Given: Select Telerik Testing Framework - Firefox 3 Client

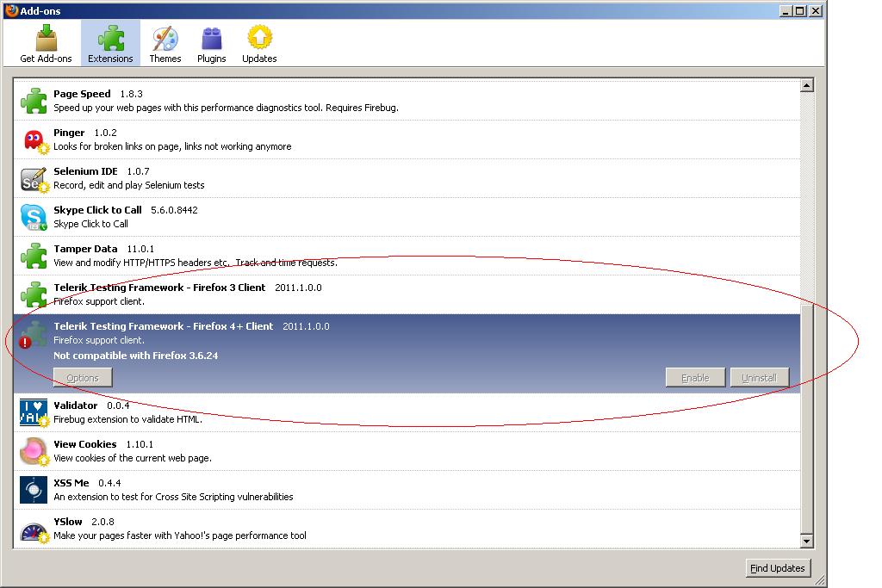Looking at the screenshot, I should pos(407,294).
